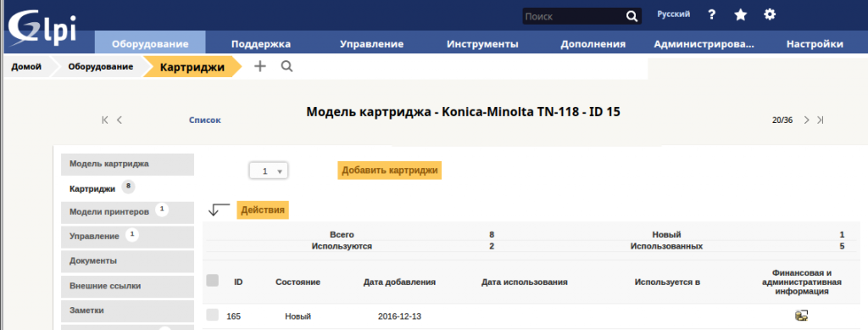This screenshot has width=868, height=330.
Task: Click the Состояние column header
Action: pos(298,282)
